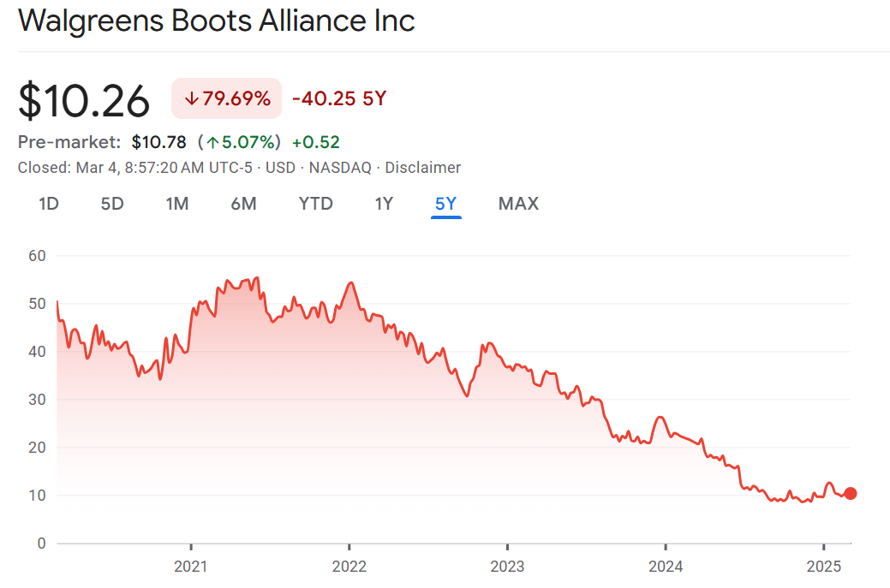Click the active 5Y tab
The height and width of the screenshot is (588, 890).
point(446,204)
